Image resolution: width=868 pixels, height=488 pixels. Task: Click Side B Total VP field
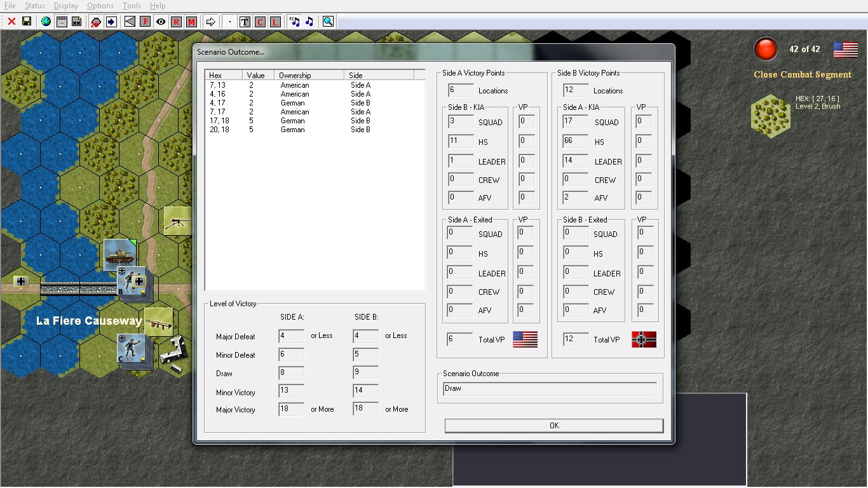coord(576,340)
